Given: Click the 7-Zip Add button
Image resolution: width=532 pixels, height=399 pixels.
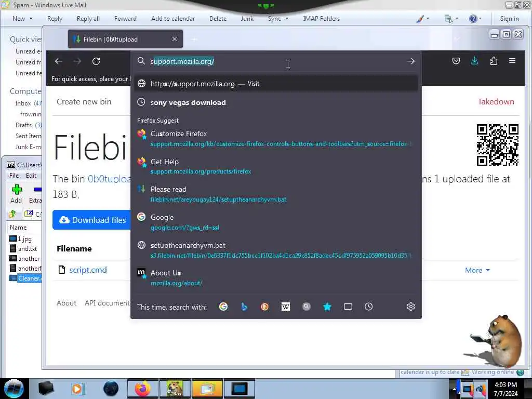Looking at the screenshot, I should pos(16,194).
